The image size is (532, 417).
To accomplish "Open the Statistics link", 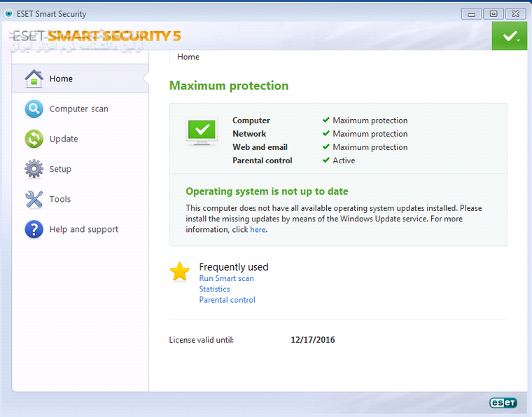I will 214,289.
